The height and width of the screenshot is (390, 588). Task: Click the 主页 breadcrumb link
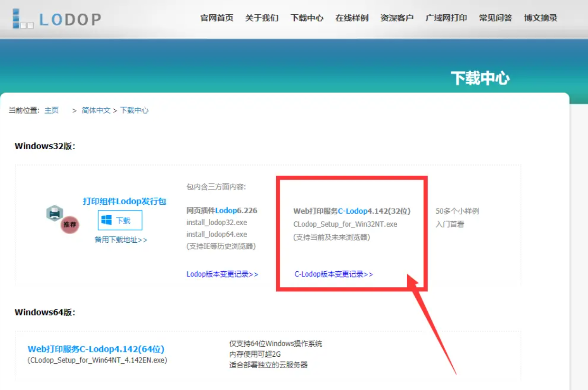[52, 110]
